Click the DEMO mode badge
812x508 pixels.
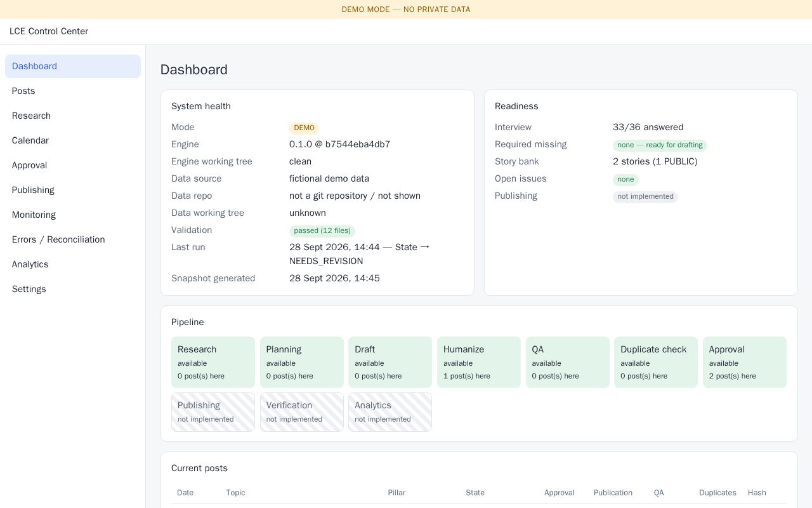pos(304,128)
